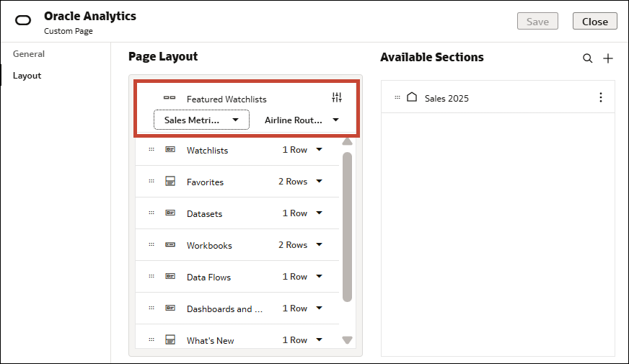Click the Sales 2025 home icon
Viewport: 629px width, 364px height.
[x=412, y=97]
